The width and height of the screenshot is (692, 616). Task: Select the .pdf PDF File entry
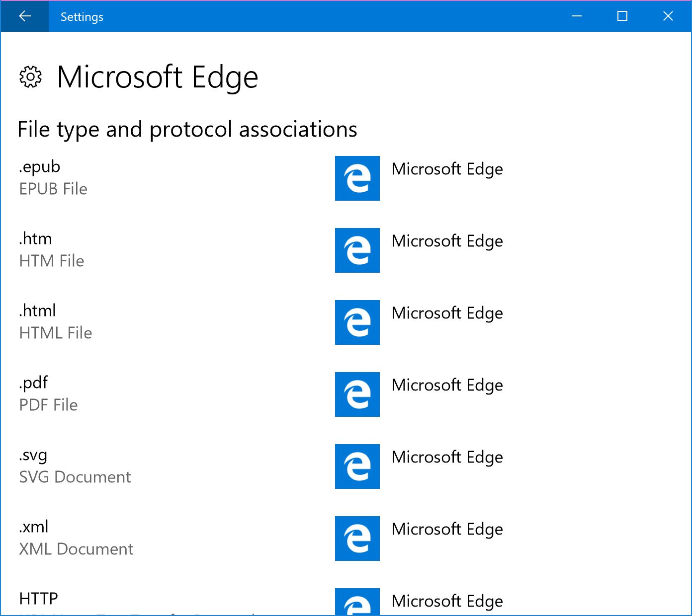(48, 394)
